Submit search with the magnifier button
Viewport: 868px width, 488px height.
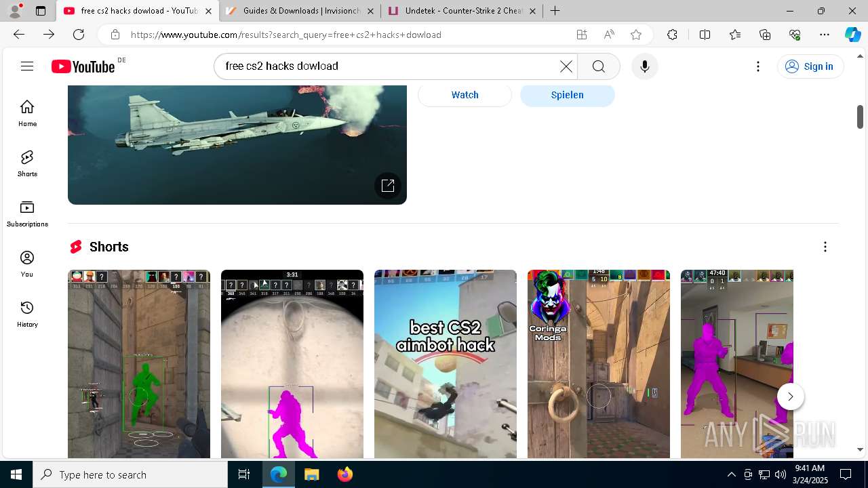point(598,66)
